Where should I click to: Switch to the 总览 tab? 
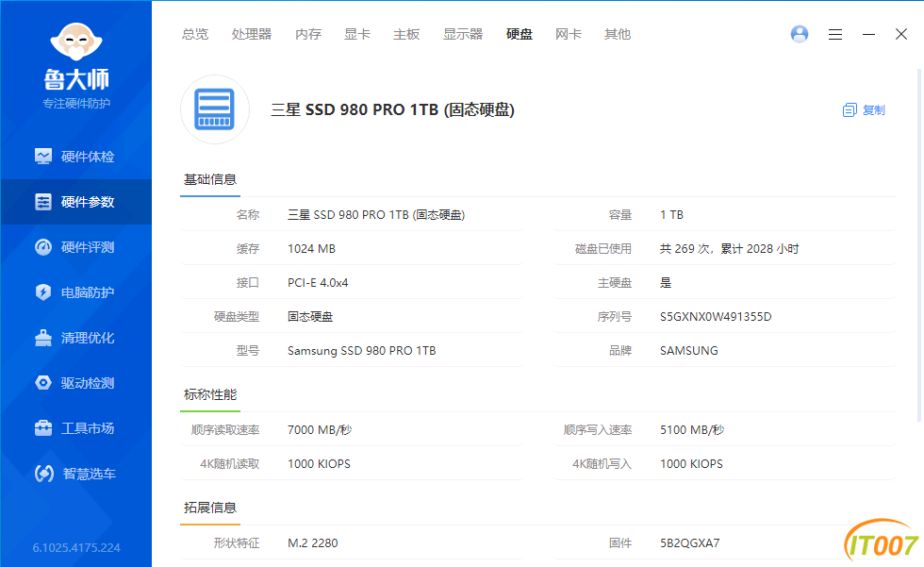tap(195, 34)
